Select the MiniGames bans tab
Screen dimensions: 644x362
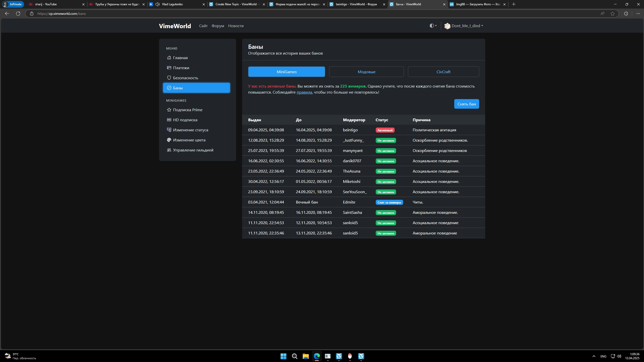click(286, 72)
